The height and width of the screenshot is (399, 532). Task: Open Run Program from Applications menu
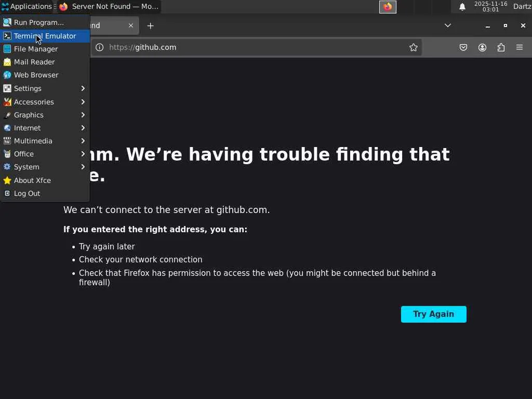tap(45, 22)
